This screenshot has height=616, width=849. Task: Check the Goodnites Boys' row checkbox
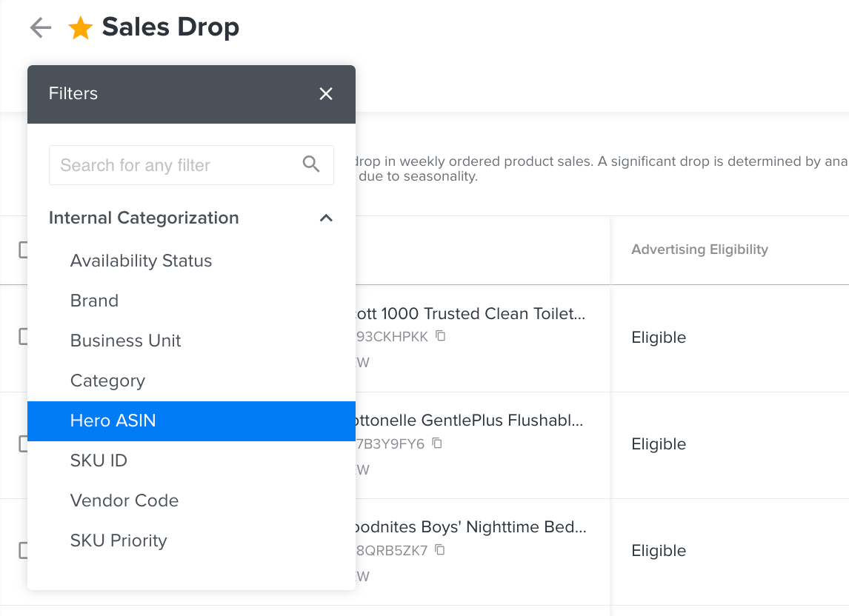pyautogui.click(x=23, y=550)
